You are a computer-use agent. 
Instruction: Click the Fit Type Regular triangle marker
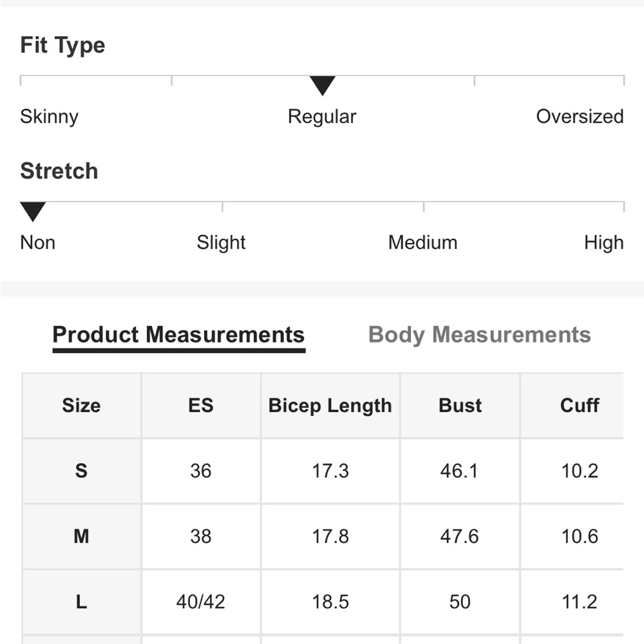tap(323, 86)
